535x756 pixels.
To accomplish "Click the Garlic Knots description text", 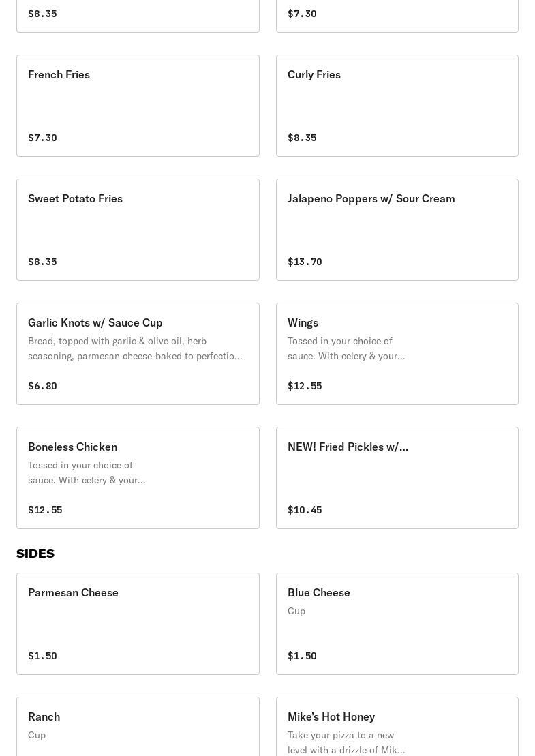I will (x=135, y=348).
